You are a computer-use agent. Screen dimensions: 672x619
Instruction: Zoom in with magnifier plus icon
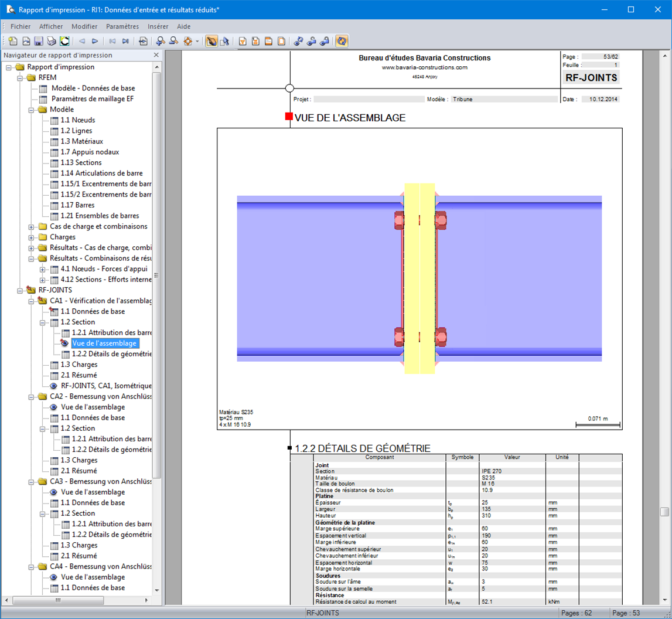(x=161, y=41)
